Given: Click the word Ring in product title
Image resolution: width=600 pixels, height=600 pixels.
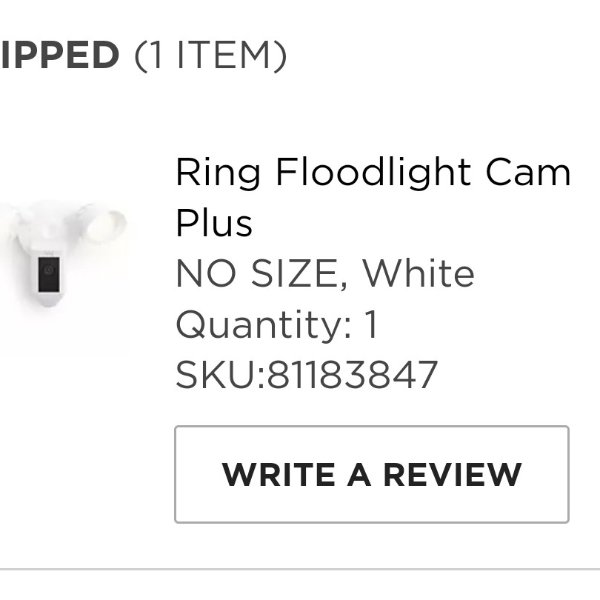Looking at the screenshot, I should point(218,173).
